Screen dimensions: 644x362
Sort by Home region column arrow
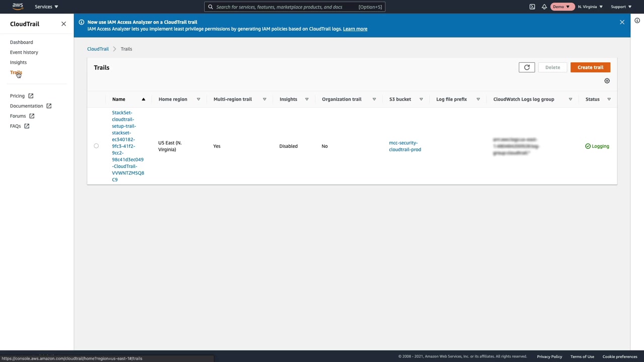point(198,99)
